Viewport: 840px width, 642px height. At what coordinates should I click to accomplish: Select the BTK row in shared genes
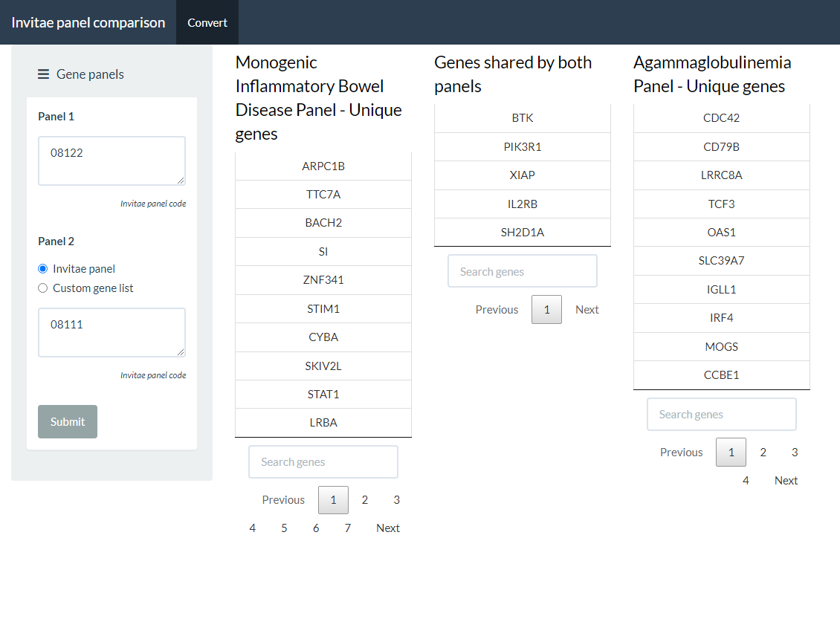523,118
